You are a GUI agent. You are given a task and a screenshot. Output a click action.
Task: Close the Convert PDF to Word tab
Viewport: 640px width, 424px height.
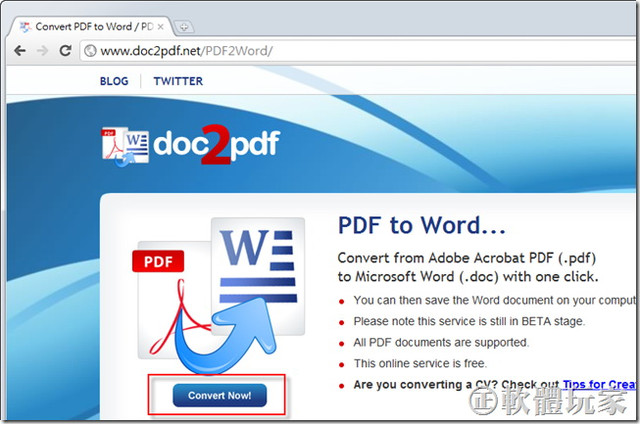160,27
